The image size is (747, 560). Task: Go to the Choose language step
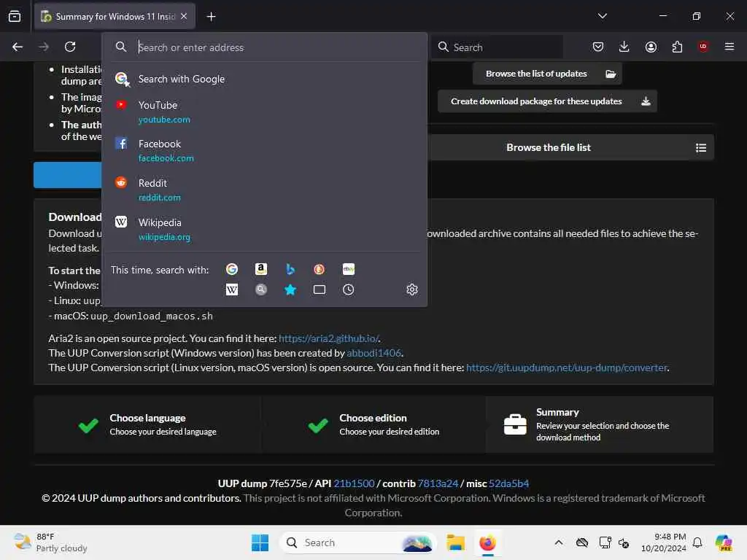(147, 424)
